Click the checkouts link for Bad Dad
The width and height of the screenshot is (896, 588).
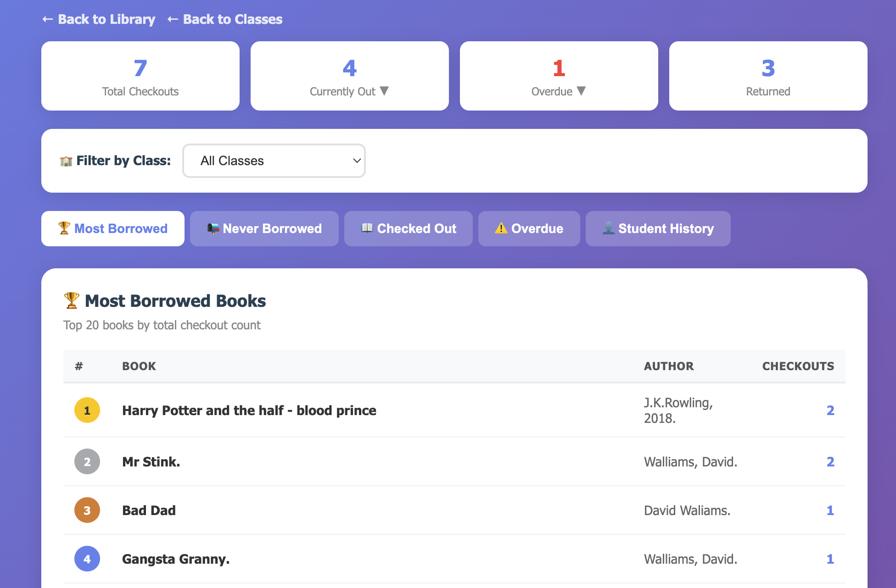pyautogui.click(x=831, y=510)
